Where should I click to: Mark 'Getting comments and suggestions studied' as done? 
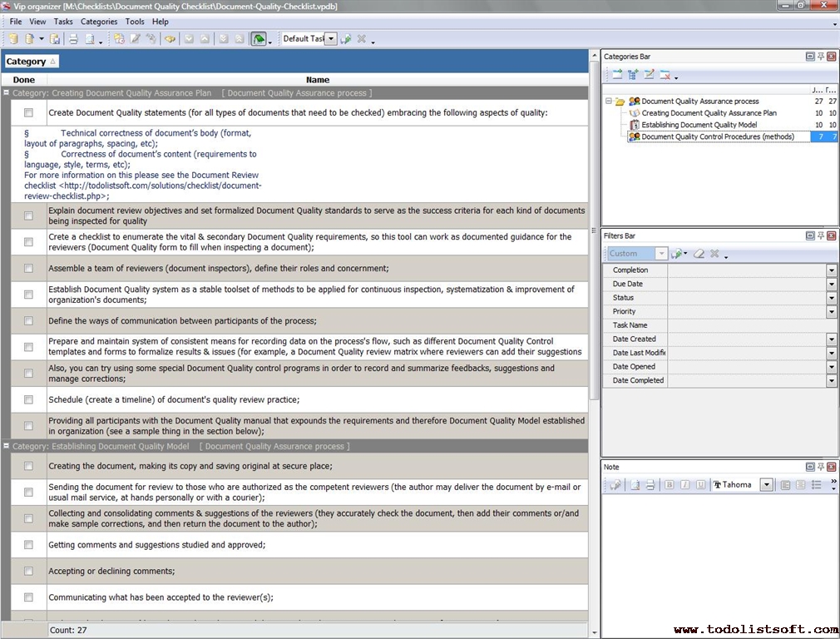28,545
